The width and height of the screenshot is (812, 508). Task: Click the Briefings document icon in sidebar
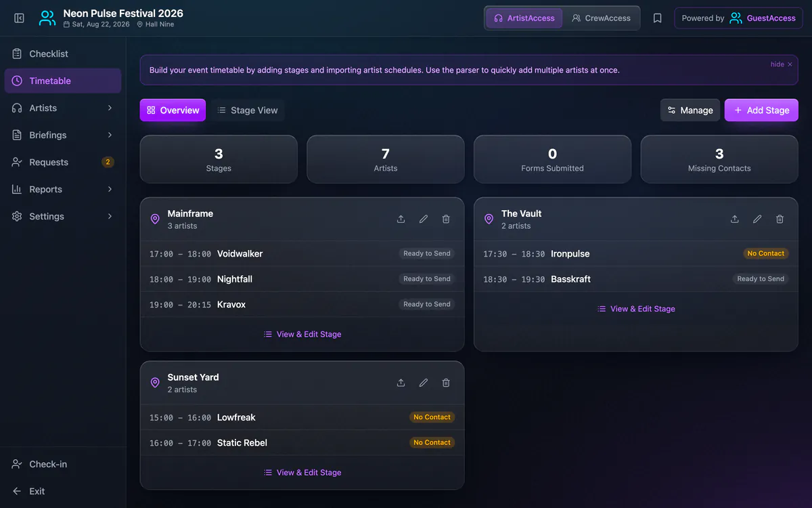[17, 135]
